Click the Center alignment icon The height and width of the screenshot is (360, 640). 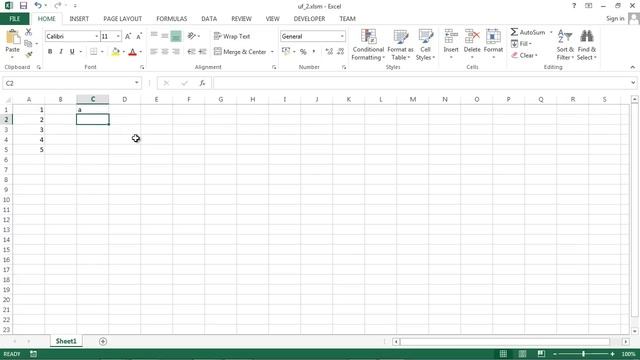(x=165, y=51)
